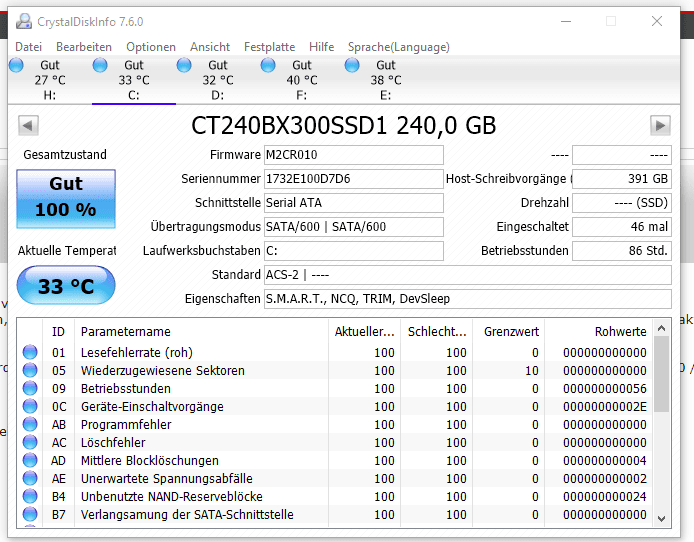Go to previous disk with left arrow
The height and width of the screenshot is (542, 694).
(28, 126)
